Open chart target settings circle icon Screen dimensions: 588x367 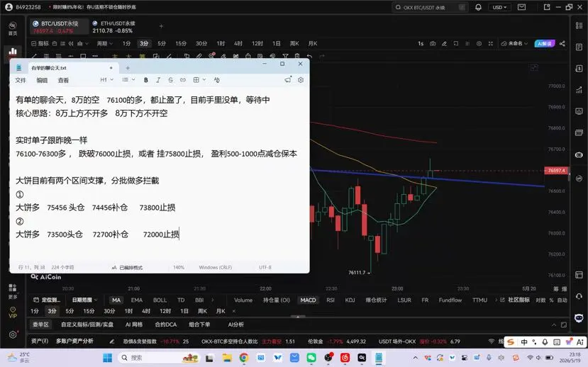tap(479, 43)
